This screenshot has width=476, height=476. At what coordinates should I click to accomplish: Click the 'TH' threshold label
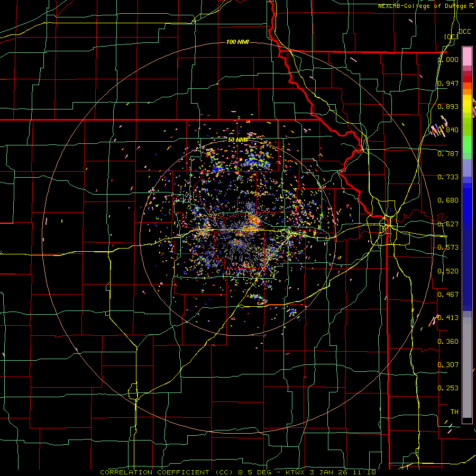454,412
